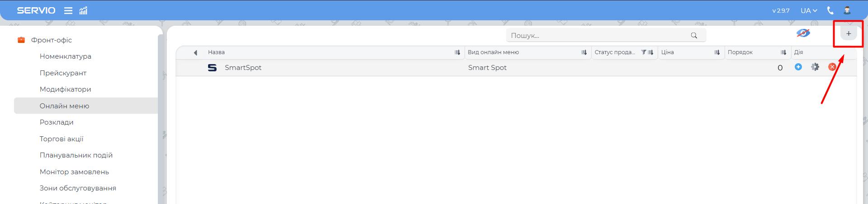Delete SmartSpot with the red X icon
The width and height of the screenshot is (868, 204).
832,67
